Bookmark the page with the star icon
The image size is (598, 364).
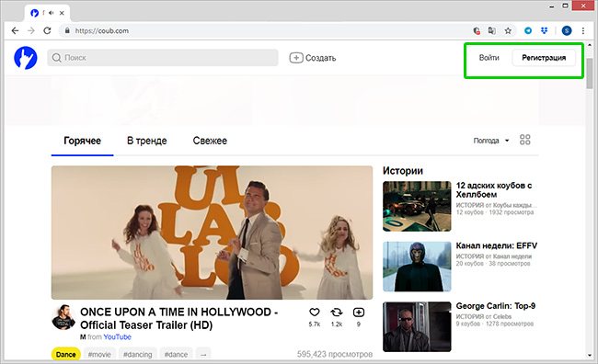tap(508, 31)
